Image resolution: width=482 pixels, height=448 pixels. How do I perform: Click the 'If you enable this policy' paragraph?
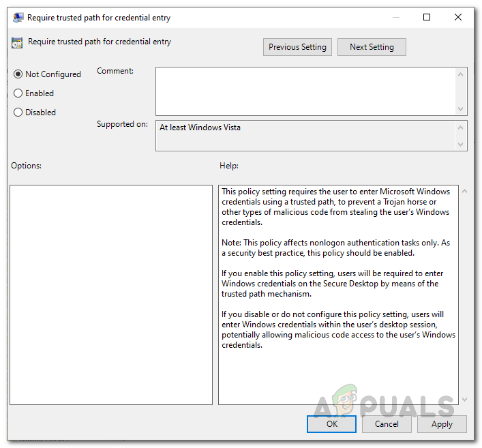point(332,284)
